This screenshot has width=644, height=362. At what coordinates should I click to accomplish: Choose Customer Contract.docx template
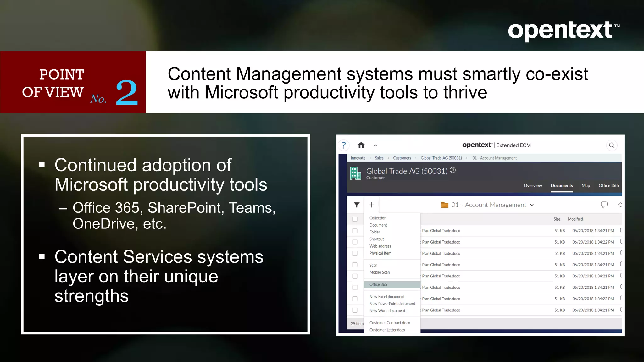[x=390, y=323]
